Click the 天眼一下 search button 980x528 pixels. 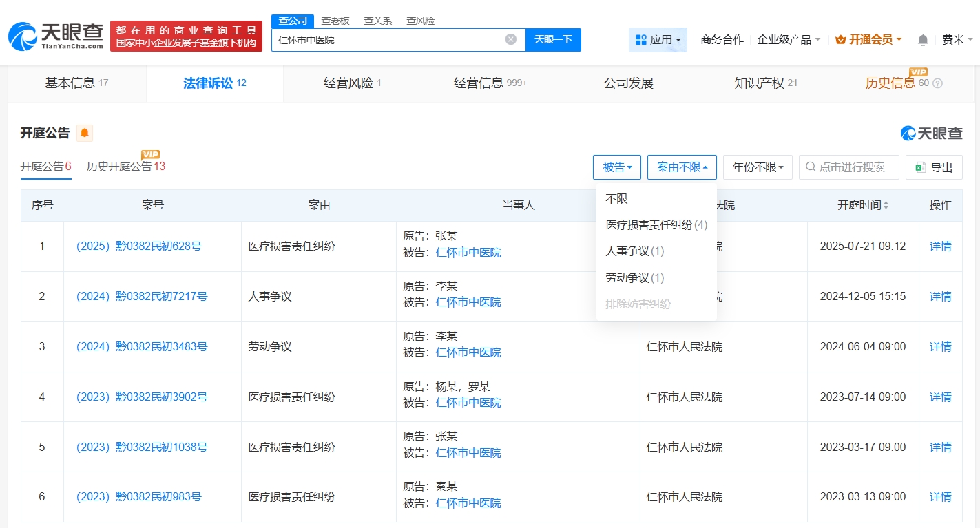tap(554, 39)
